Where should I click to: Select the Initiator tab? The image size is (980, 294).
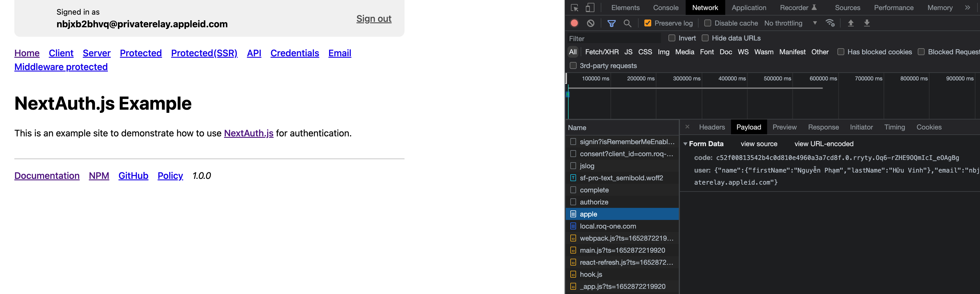click(861, 127)
